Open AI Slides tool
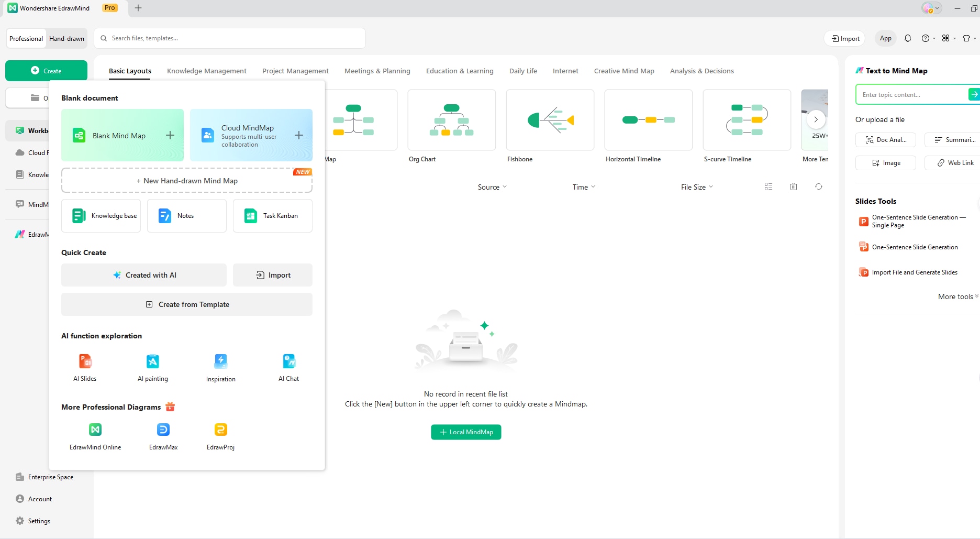The image size is (980, 539). coord(85,368)
